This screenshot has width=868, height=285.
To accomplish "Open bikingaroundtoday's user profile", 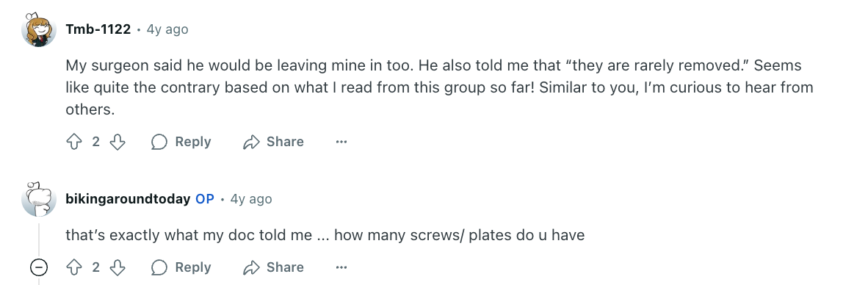I will (128, 199).
